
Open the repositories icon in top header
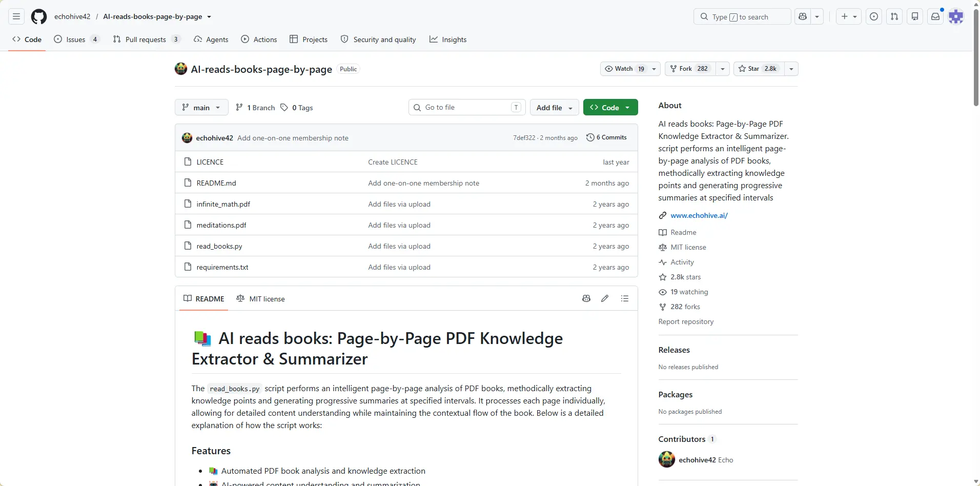coord(915,16)
